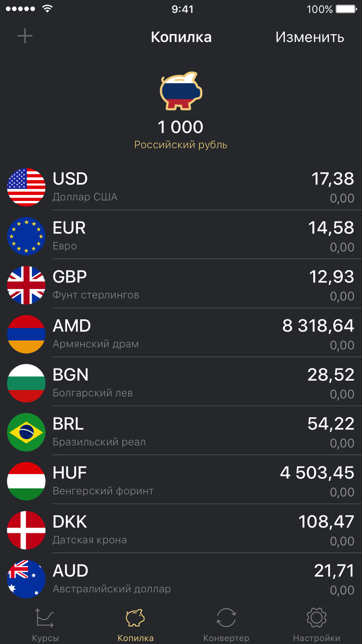
Task: Select the HUF Венгерский форинт row
Action: click(181, 481)
